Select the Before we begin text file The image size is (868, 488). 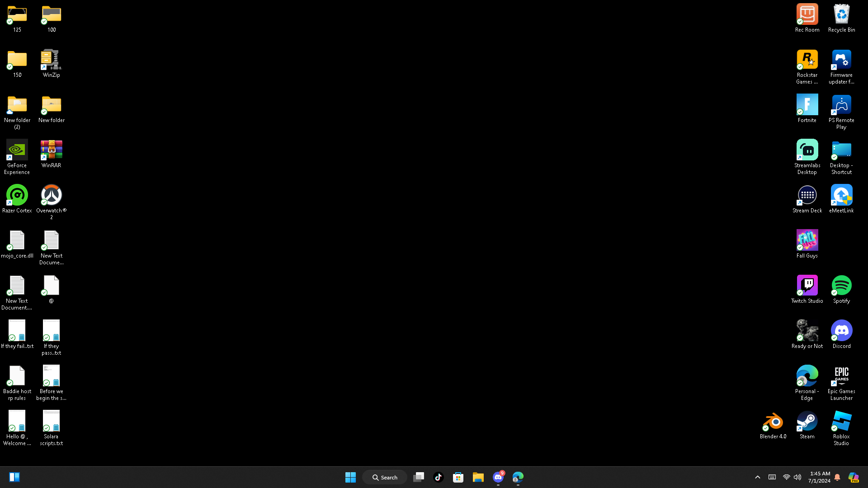[x=52, y=383]
